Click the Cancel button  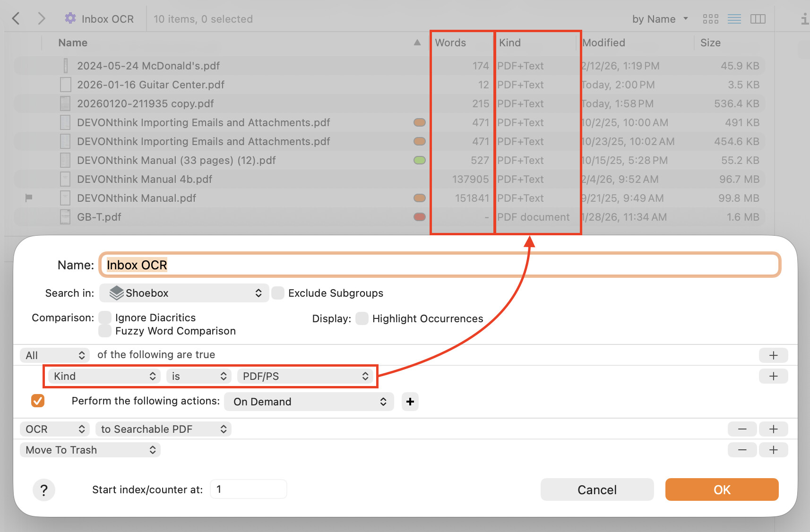click(x=597, y=489)
